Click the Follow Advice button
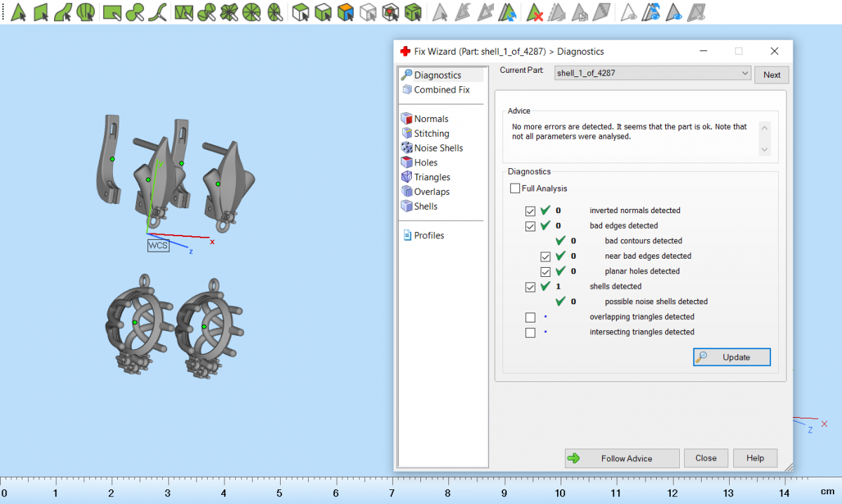The width and height of the screenshot is (842, 504). [x=622, y=458]
